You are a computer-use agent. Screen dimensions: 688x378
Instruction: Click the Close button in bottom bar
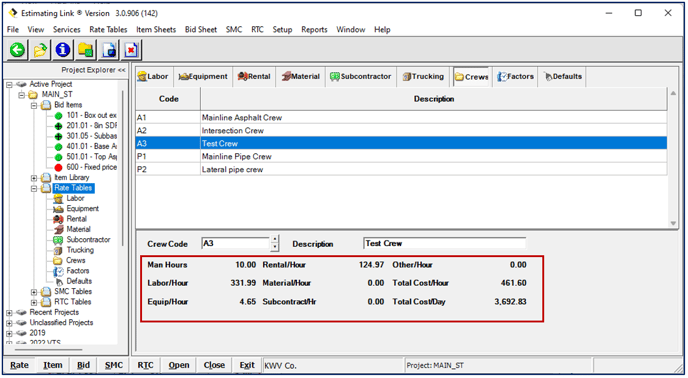click(214, 365)
